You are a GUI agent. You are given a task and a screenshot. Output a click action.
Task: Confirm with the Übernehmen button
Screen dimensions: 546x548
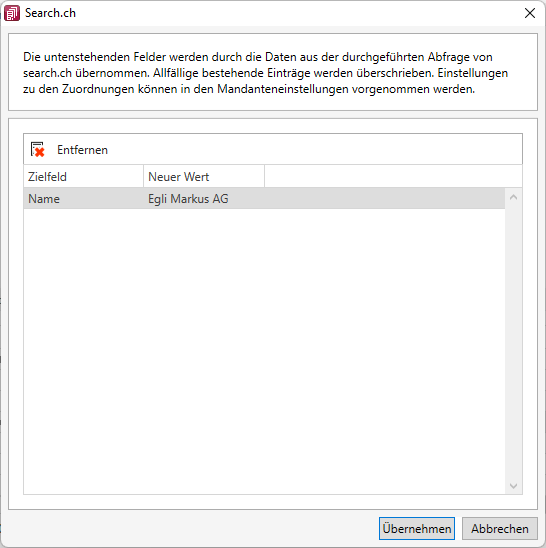click(x=417, y=528)
